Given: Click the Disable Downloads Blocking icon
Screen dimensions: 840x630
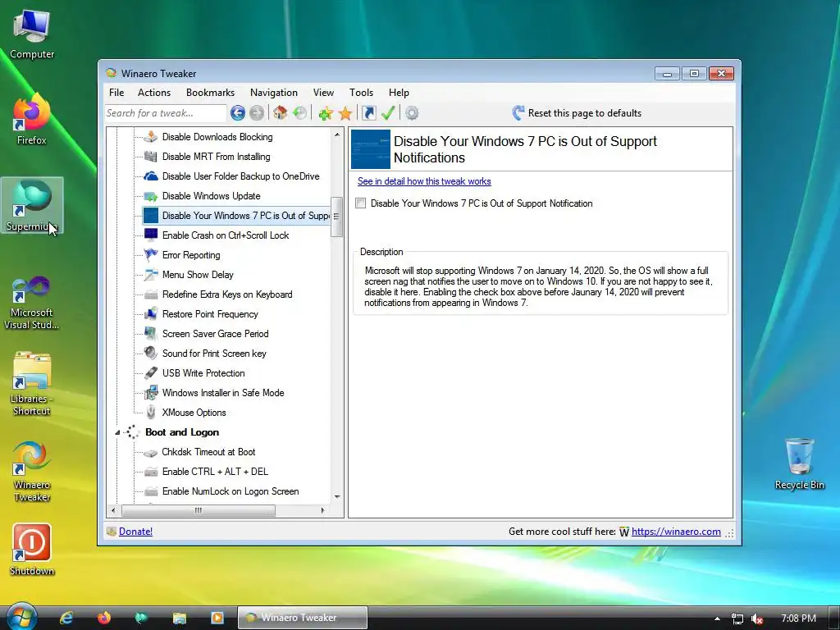Looking at the screenshot, I should [x=151, y=137].
